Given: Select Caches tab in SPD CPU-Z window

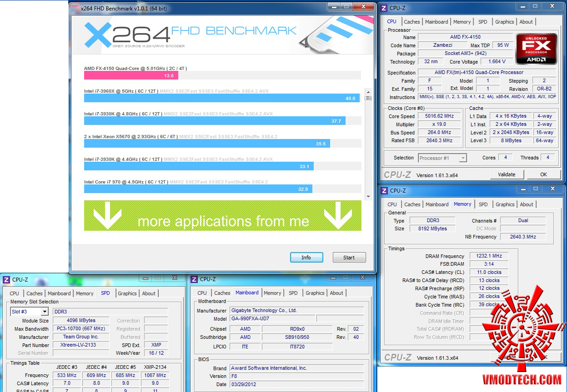Looking at the screenshot, I should point(35,293).
